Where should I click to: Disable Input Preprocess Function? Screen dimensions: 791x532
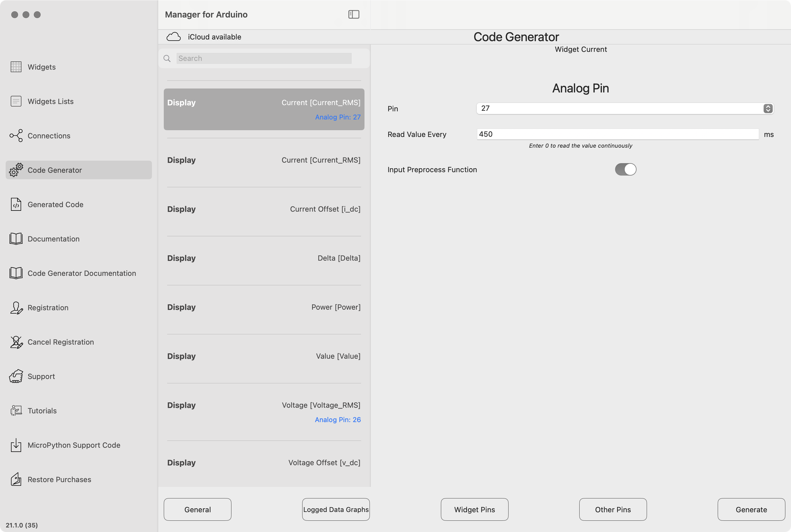[x=625, y=169]
